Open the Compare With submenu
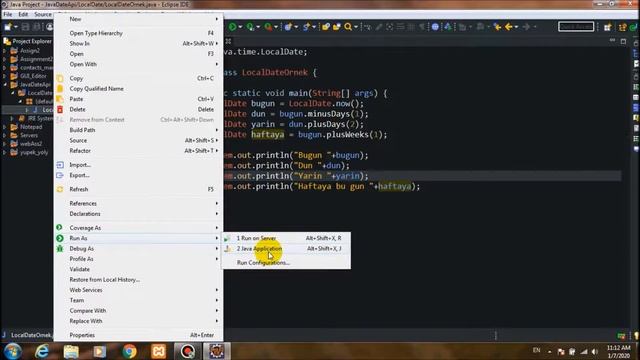Image resolution: width=640 pixels, height=360 pixels. pos(138,311)
